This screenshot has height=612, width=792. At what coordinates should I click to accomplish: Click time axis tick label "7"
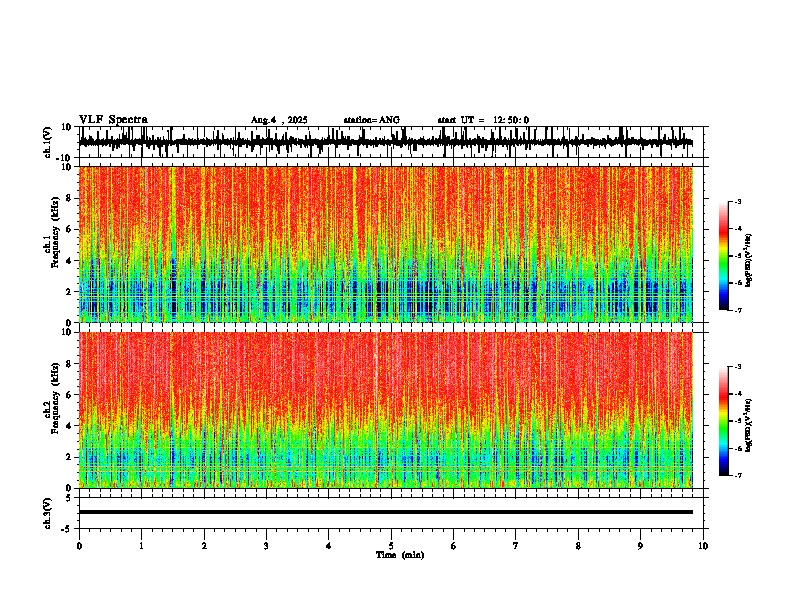(516, 546)
